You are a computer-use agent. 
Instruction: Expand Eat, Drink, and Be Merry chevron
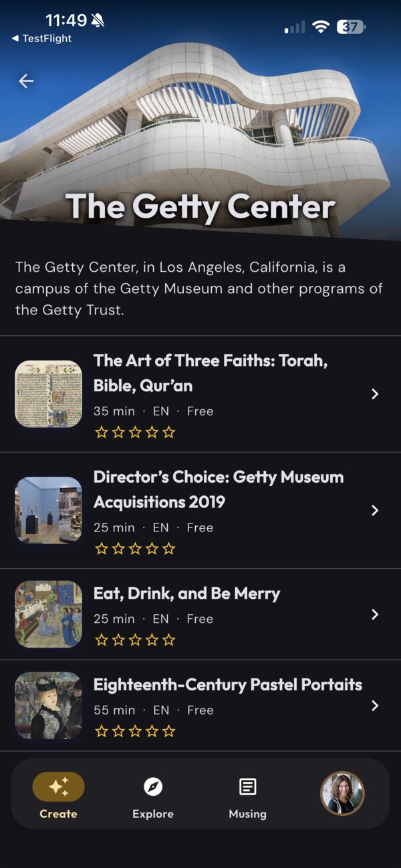(x=375, y=614)
